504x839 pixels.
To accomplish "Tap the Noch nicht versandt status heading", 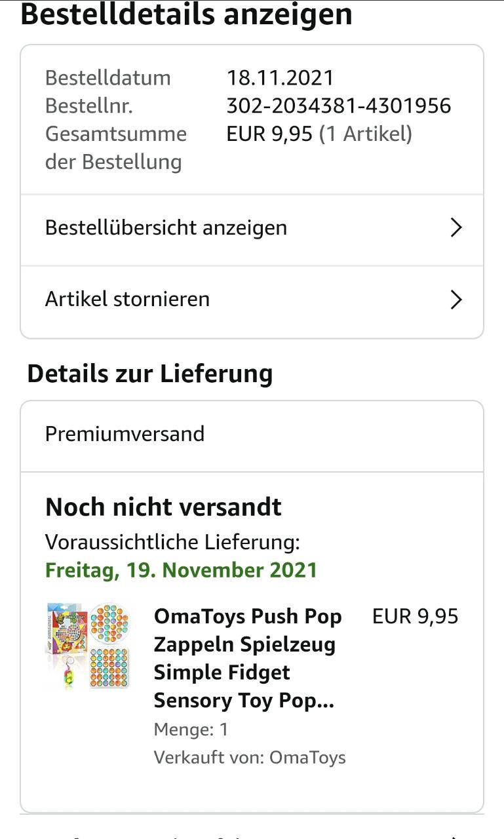I will 163,507.
